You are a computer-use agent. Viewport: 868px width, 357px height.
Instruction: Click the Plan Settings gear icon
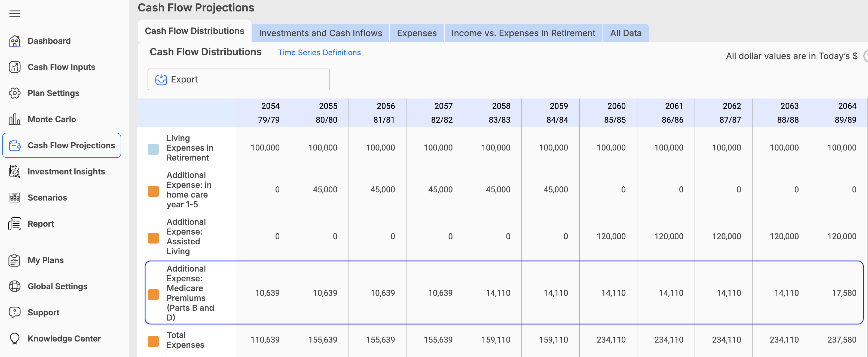(x=14, y=93)
